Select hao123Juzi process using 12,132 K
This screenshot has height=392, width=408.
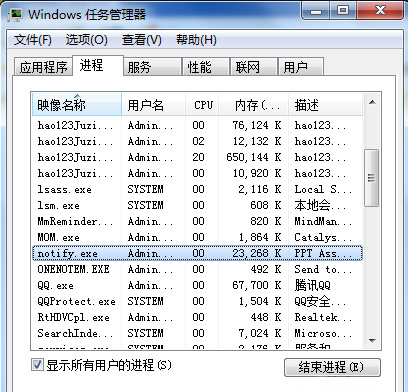[x=197, y=141]
